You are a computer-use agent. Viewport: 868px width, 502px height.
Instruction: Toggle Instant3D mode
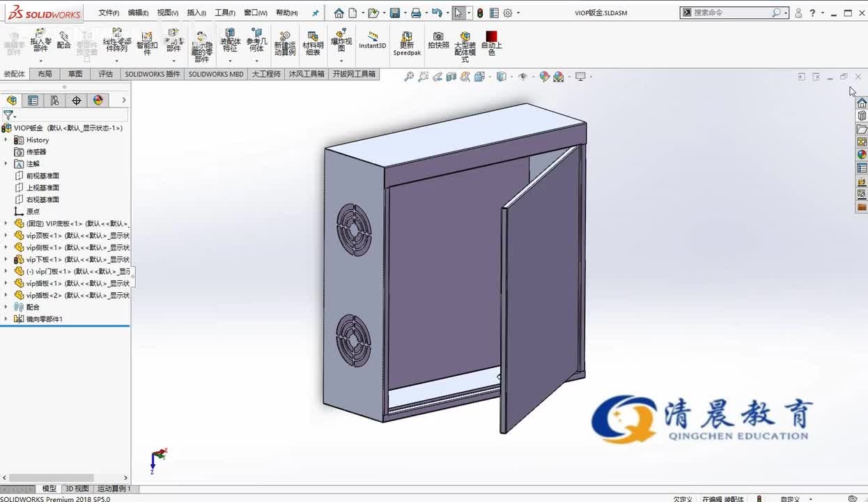coord(372,40)
